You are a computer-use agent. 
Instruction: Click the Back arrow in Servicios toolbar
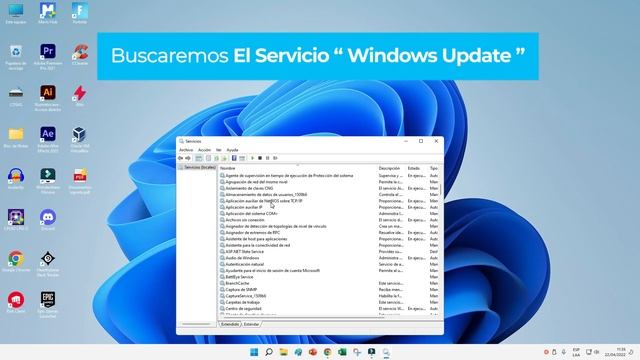[x=180, y=158]
